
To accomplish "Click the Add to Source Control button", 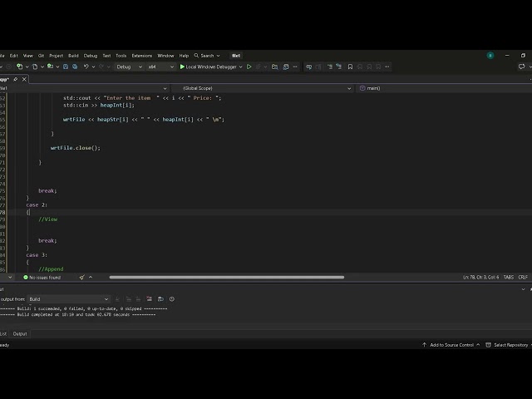I will click(451, 345).
